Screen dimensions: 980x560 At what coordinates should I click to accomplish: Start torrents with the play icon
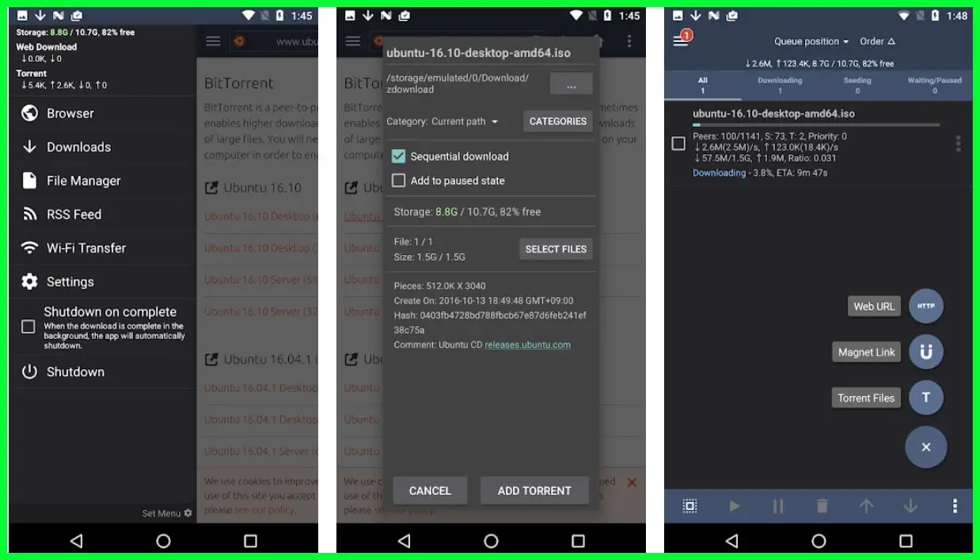coord(735,506)
